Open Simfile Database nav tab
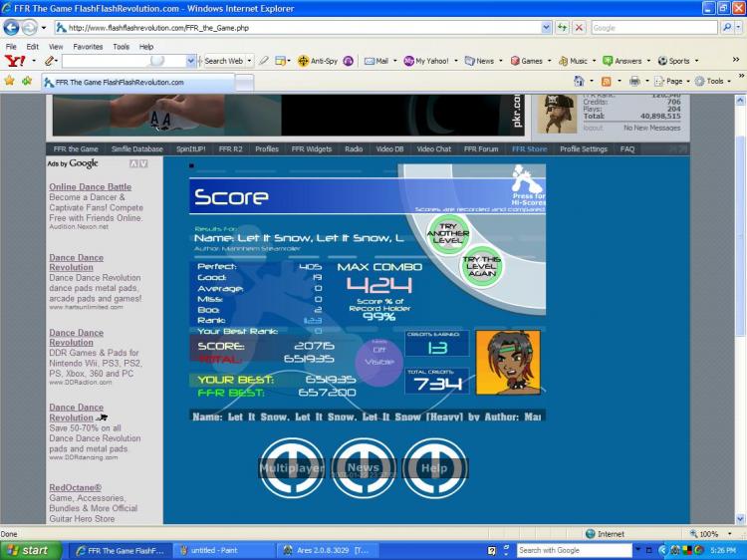 tap(137, 149)
